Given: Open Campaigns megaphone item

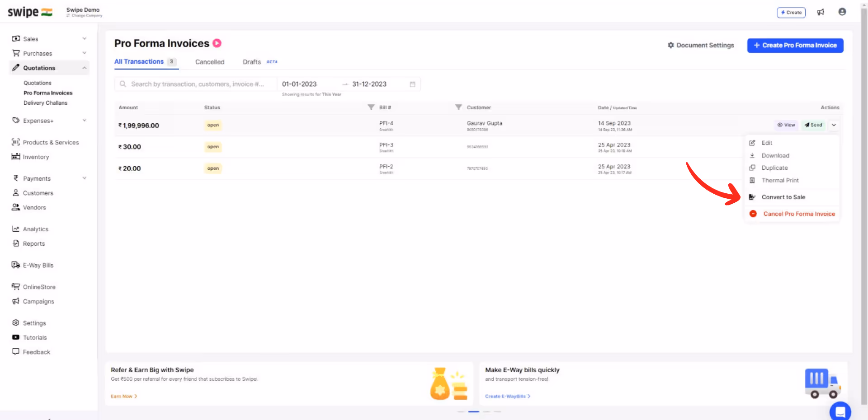Looking at the screenshot, I should [38, 301].
